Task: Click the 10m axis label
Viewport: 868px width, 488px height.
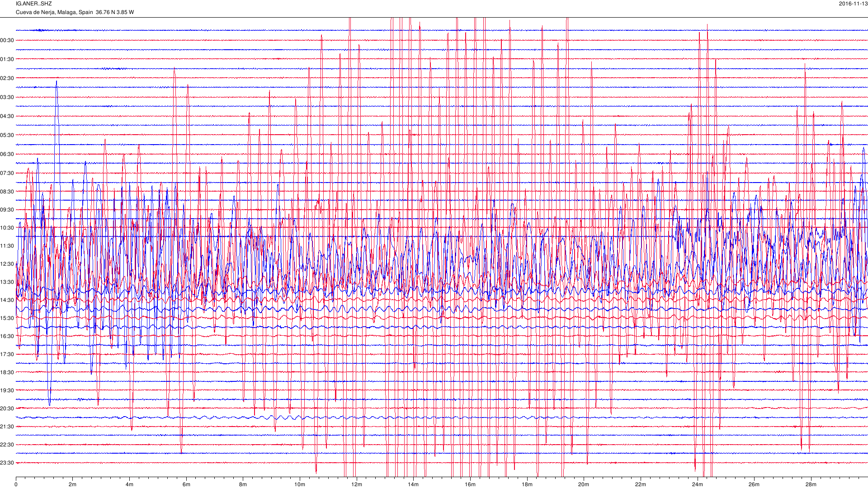Action: [300, 484]
